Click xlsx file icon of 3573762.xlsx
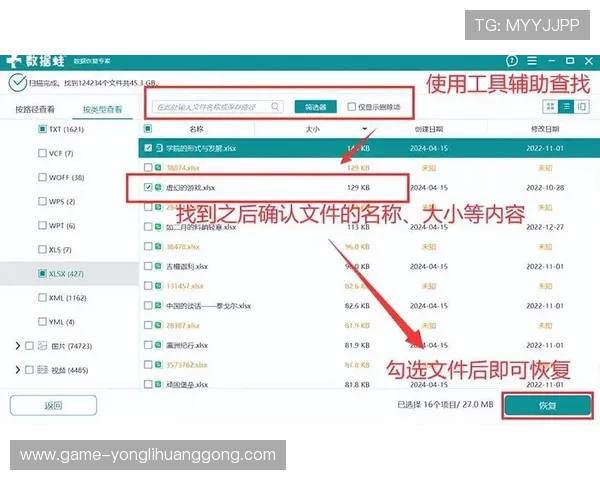 158,364
